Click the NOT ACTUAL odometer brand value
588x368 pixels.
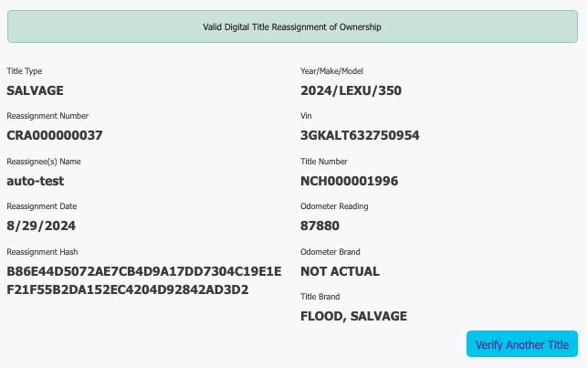[x=340, y=271]
